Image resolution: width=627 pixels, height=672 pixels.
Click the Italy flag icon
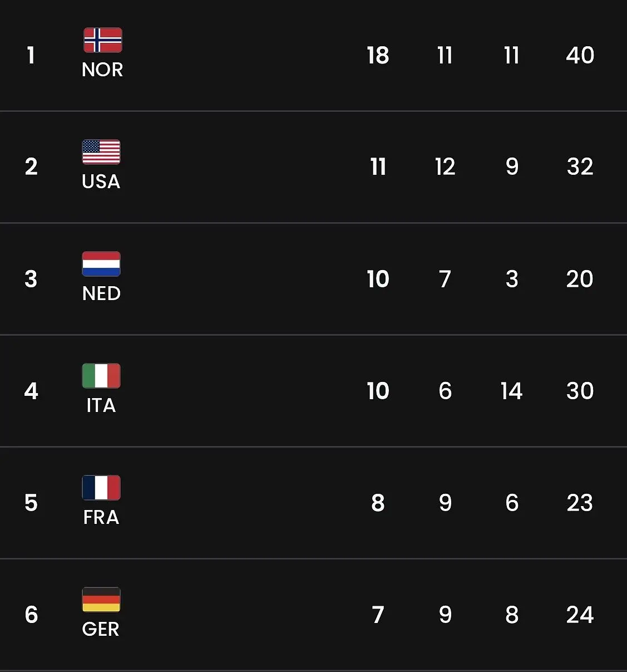[101, 376]
